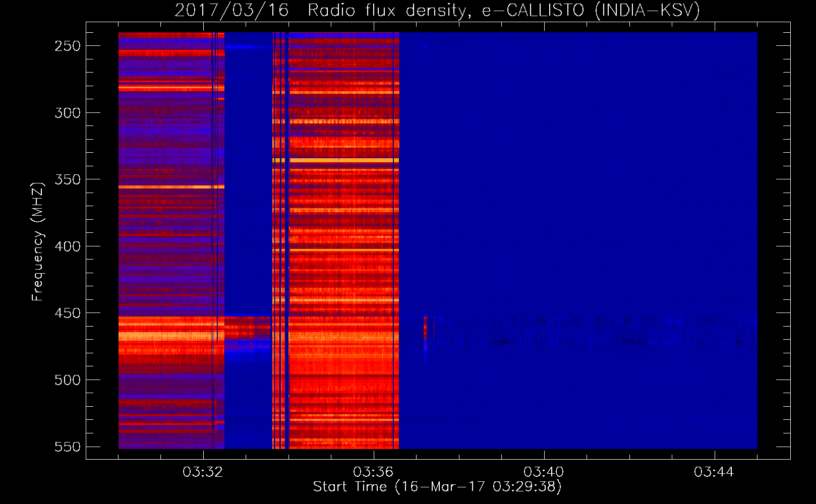Click the 'Start Time (16-Mar-17 03:29:38)' label

click(x=437, y=487)
